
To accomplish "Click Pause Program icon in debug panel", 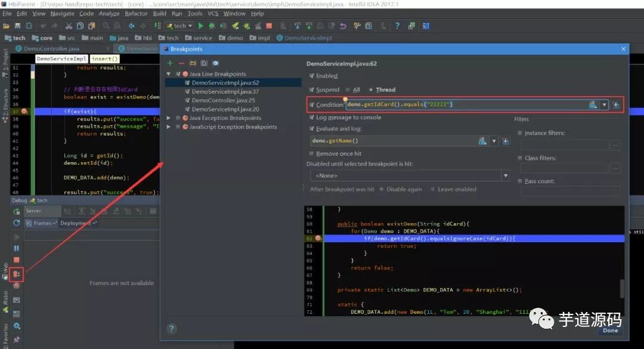I will tap(17, 248).
